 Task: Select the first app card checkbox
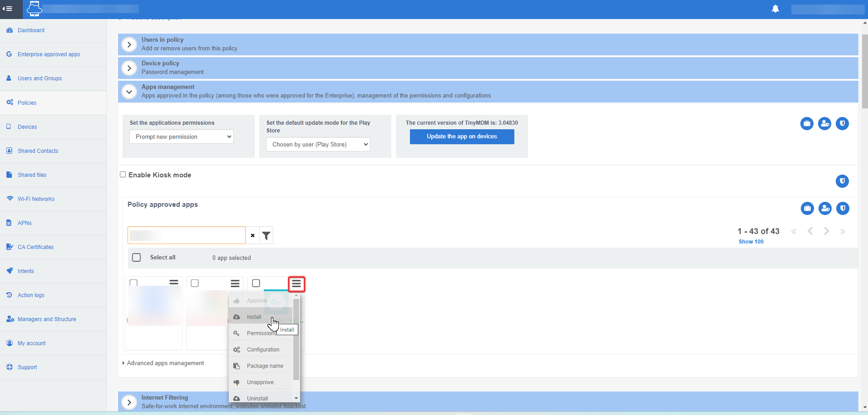point(133,283)
